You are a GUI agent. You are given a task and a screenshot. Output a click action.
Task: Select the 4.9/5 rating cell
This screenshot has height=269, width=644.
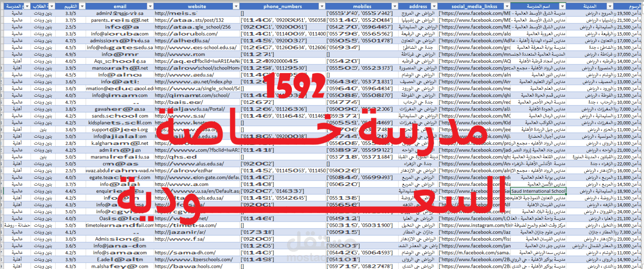(71, 54)
